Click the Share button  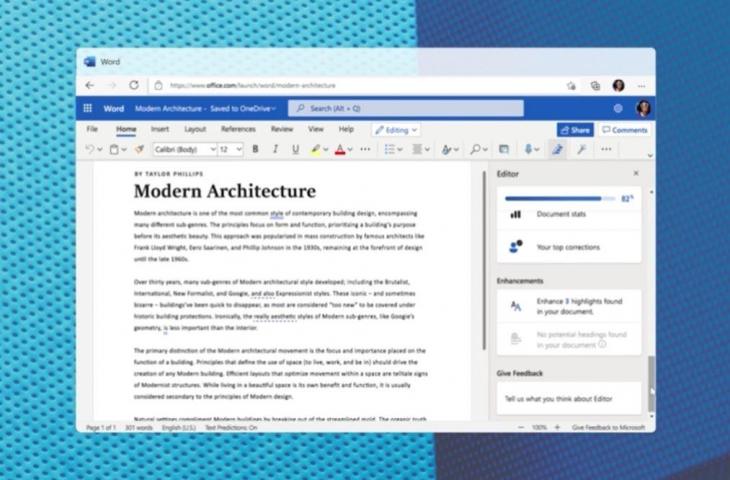click(x=575, y=130)
